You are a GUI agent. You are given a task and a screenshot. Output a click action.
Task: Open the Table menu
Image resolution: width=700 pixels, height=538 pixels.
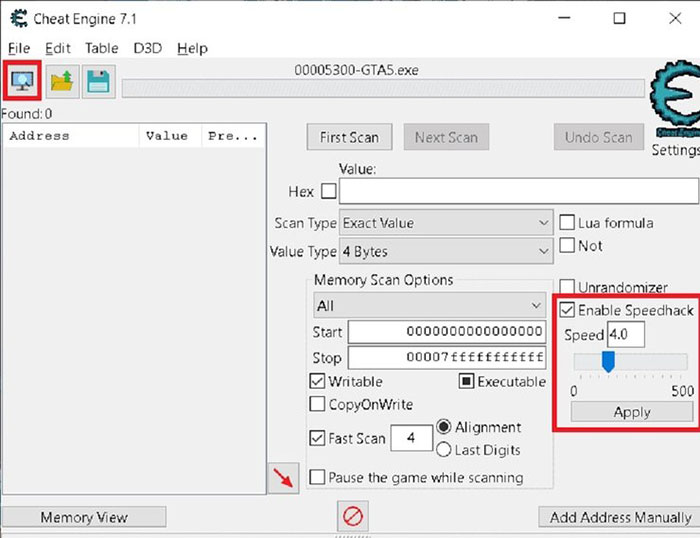[102, 48]
